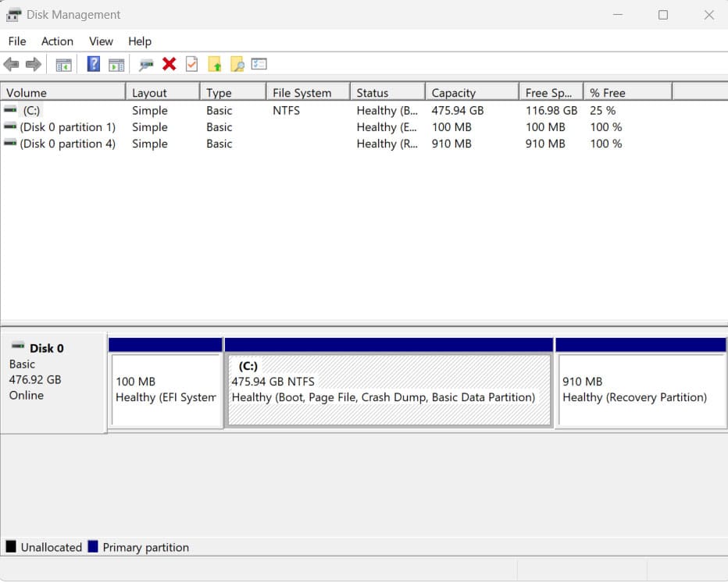Select Disk 0 partition 4 drive icon
This screenshot has height=583, width=728.
[x=10, y=144]
